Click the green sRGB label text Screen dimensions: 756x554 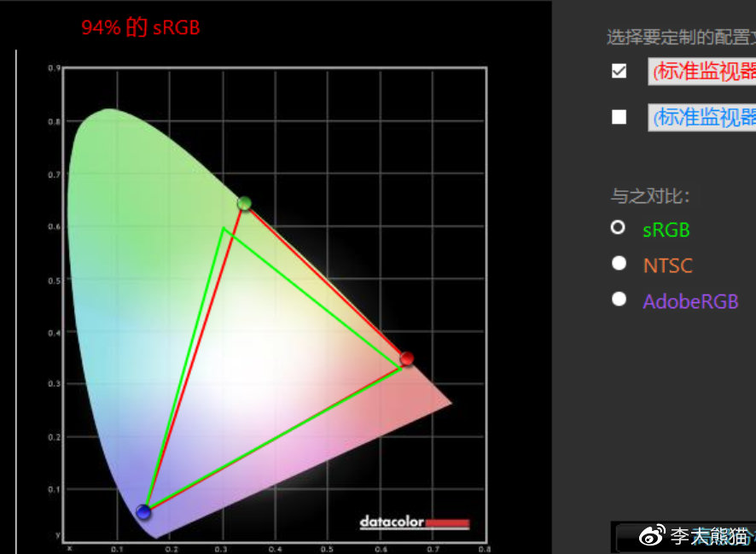pos(666,230)
